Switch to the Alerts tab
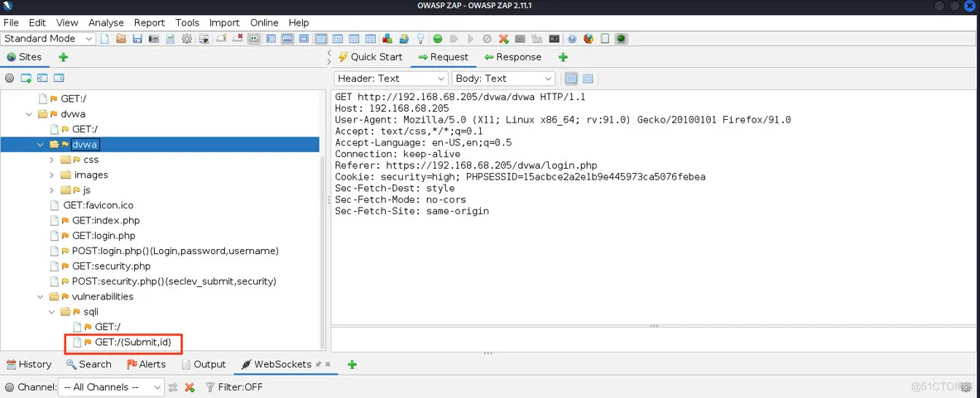Viewport: 980px width, 398px height. [147, 364]
